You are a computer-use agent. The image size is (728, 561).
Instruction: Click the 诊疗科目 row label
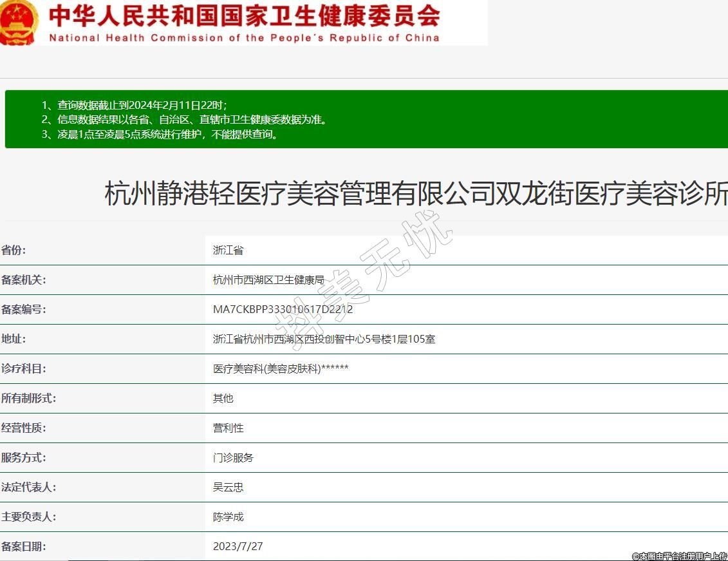coord(24,369)
